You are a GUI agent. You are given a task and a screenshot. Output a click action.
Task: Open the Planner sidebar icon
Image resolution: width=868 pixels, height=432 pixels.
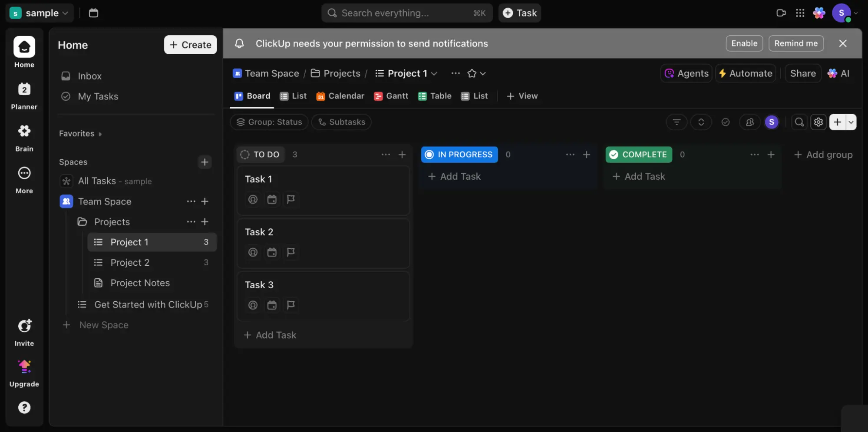point(24,89)
